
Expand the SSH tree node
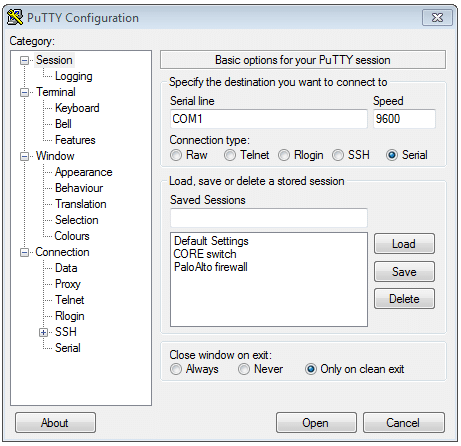click(43, 332)
